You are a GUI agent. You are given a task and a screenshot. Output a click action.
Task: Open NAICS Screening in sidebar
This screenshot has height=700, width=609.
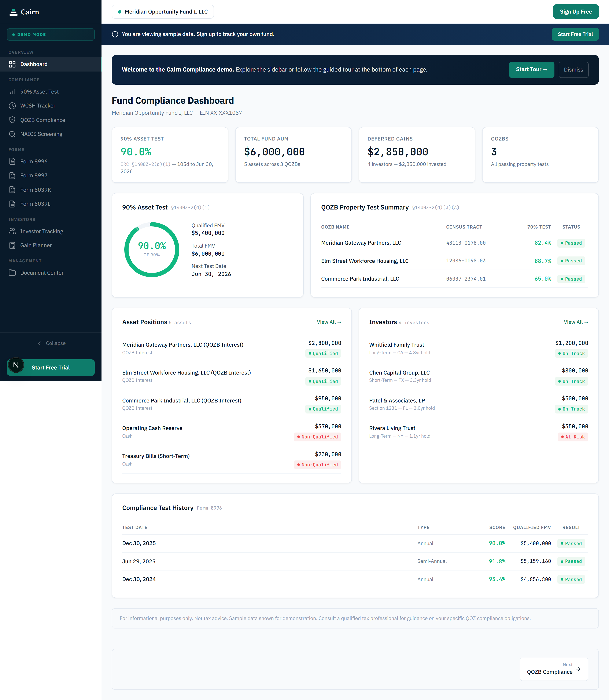51,134
